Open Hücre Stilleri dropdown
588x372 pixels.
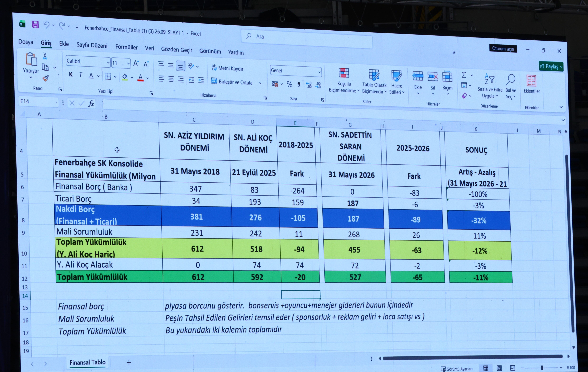(397, 82)
